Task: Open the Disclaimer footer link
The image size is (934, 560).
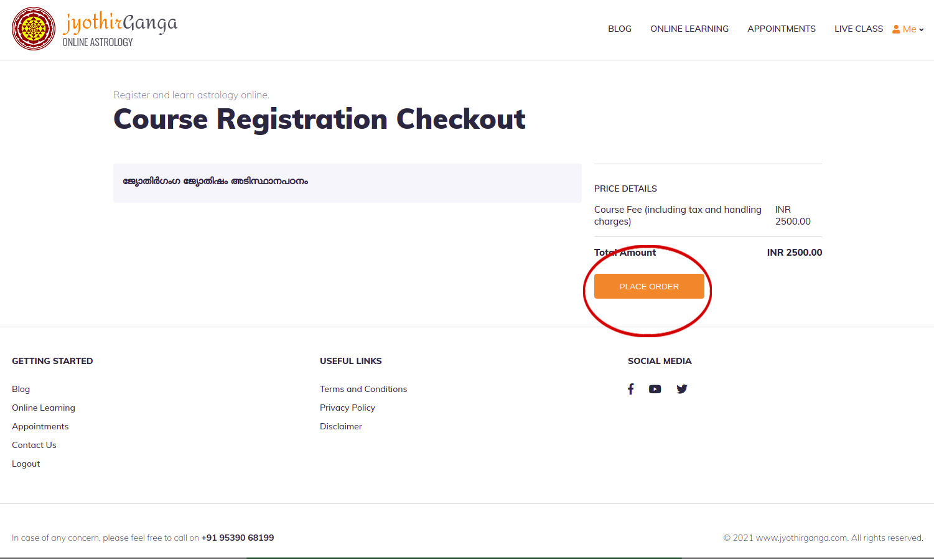Action: (341, 426)
